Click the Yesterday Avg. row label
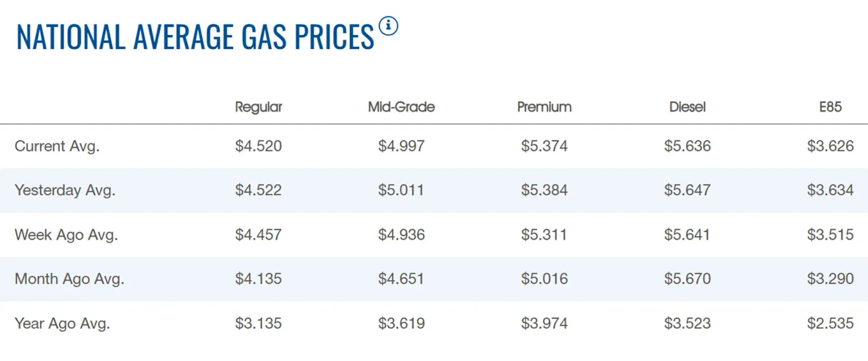 pos(65,191)
